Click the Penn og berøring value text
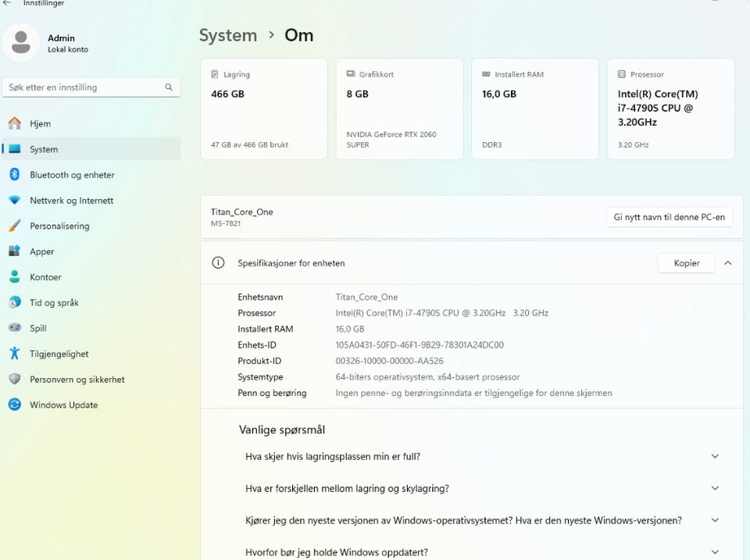This screenshot has height=560, width=750. coord(473,393)
